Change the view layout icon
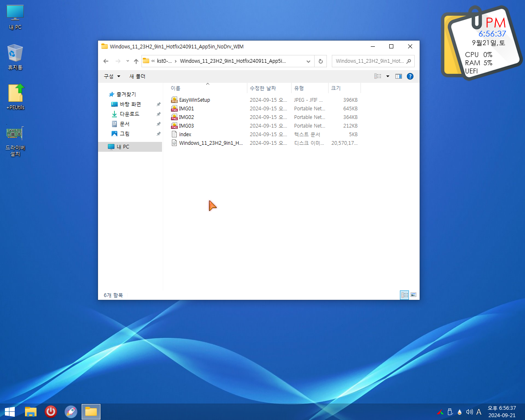525x420 pixels. [378, 76]
